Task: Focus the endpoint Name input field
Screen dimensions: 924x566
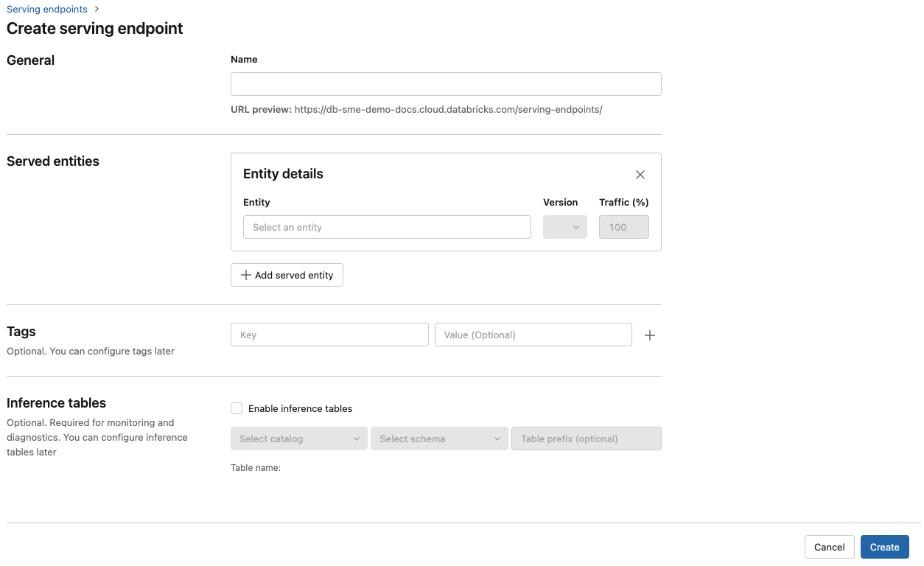Action: (445, 83)
